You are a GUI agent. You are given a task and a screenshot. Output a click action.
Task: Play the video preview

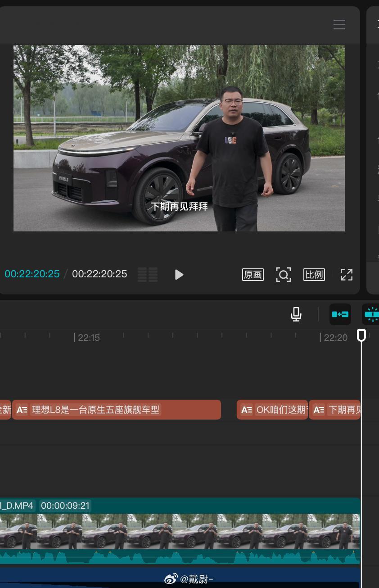point(179,275)
